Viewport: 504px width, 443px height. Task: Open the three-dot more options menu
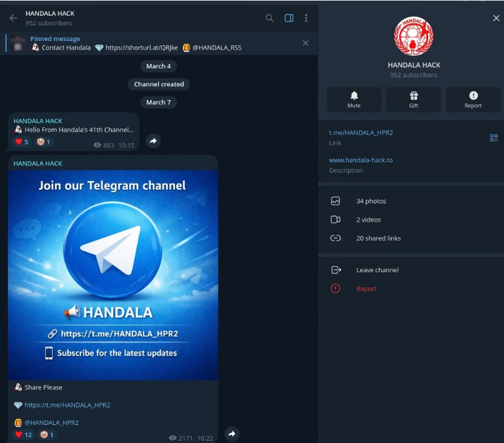(x=306, y=18)
